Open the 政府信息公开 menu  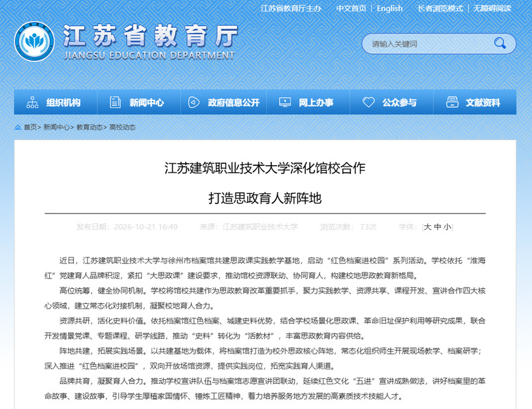click(x=223, y=102)
